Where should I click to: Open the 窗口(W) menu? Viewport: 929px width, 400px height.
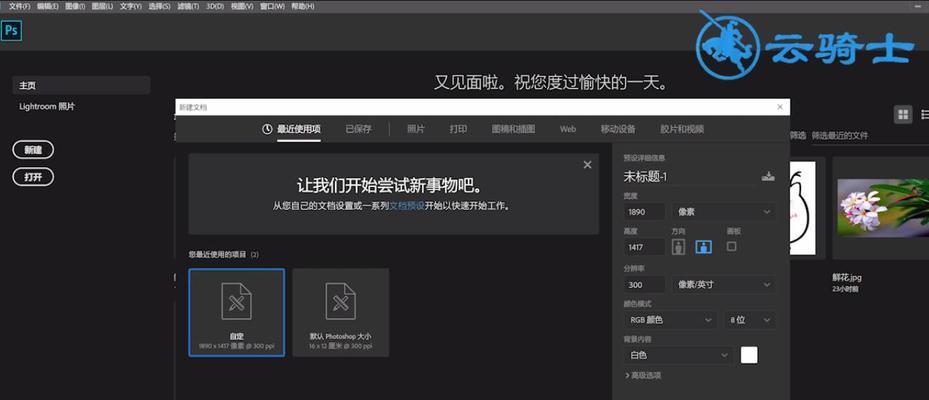pos(272,6)
